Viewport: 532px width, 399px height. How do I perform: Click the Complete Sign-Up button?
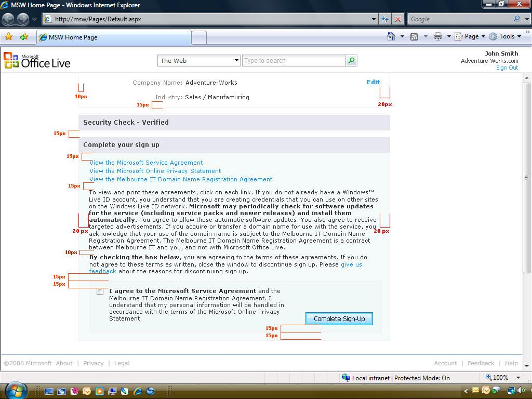point(339,318)
